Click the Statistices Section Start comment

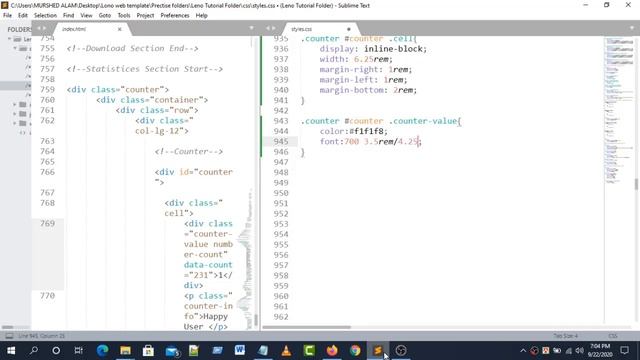coord(144,69)
